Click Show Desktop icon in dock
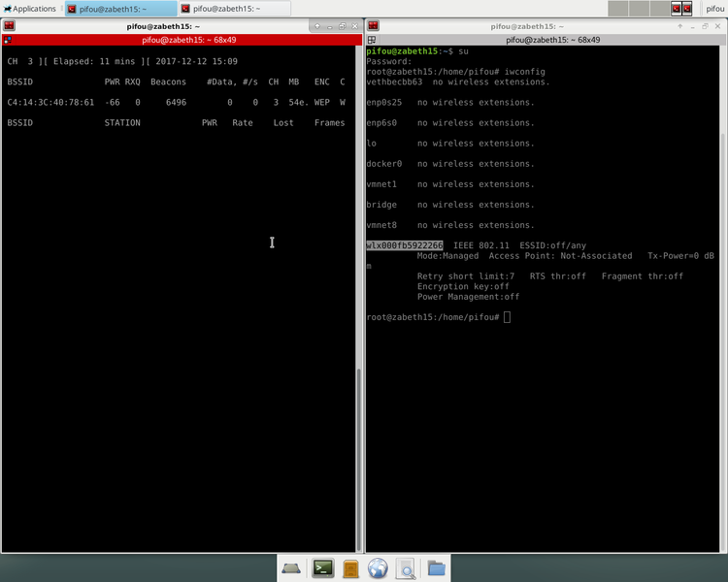The image size is (728, 582). (291, 568)
